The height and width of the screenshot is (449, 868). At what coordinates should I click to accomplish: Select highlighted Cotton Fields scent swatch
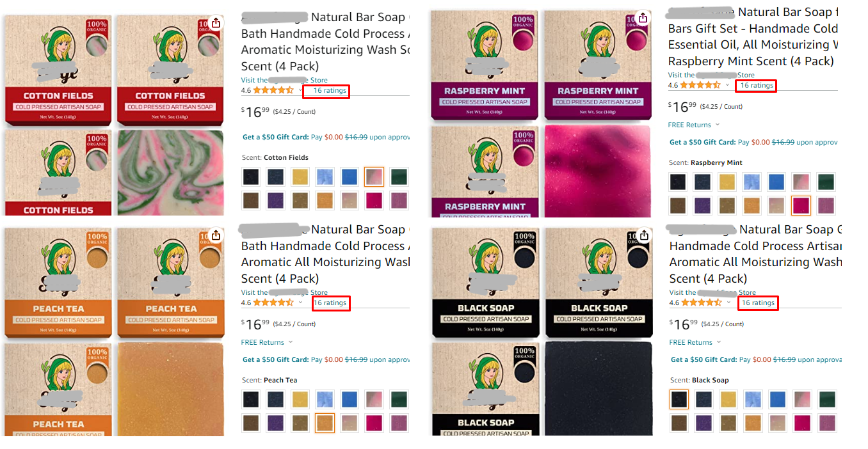click(374, 177)
